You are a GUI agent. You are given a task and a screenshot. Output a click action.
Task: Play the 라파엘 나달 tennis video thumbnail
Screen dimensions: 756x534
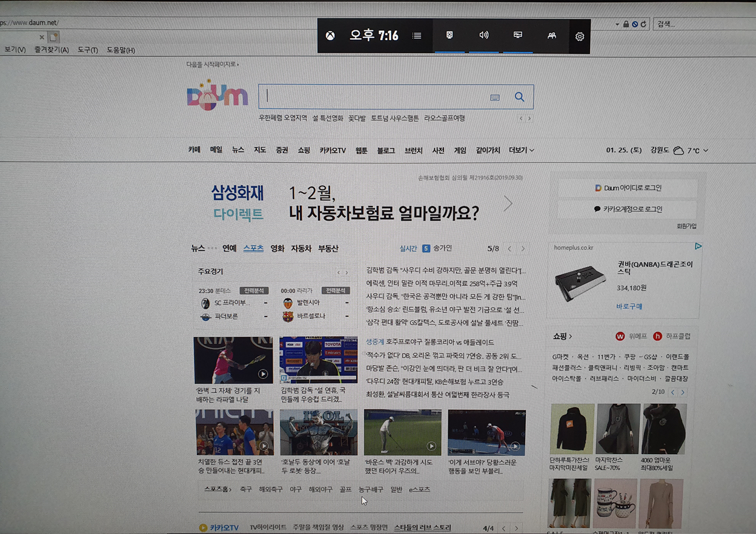point(233,360)
